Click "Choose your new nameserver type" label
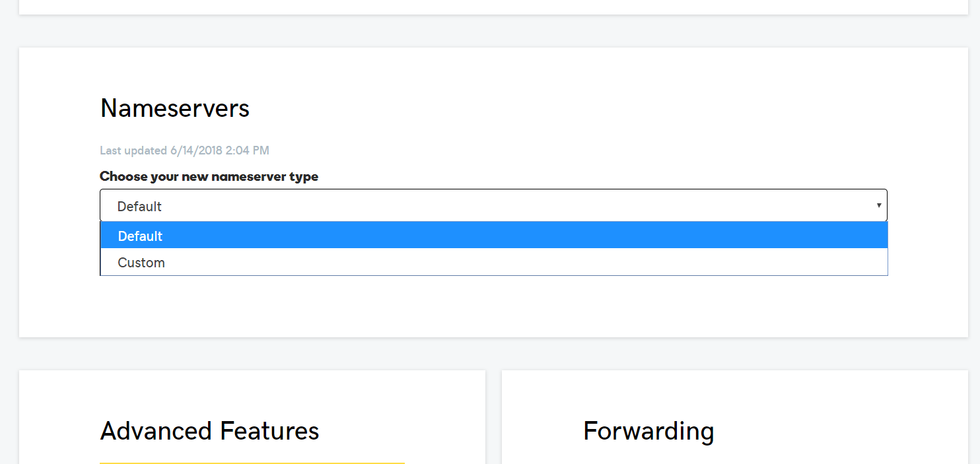This screenshot has width=980, height=464. [209, 176]
